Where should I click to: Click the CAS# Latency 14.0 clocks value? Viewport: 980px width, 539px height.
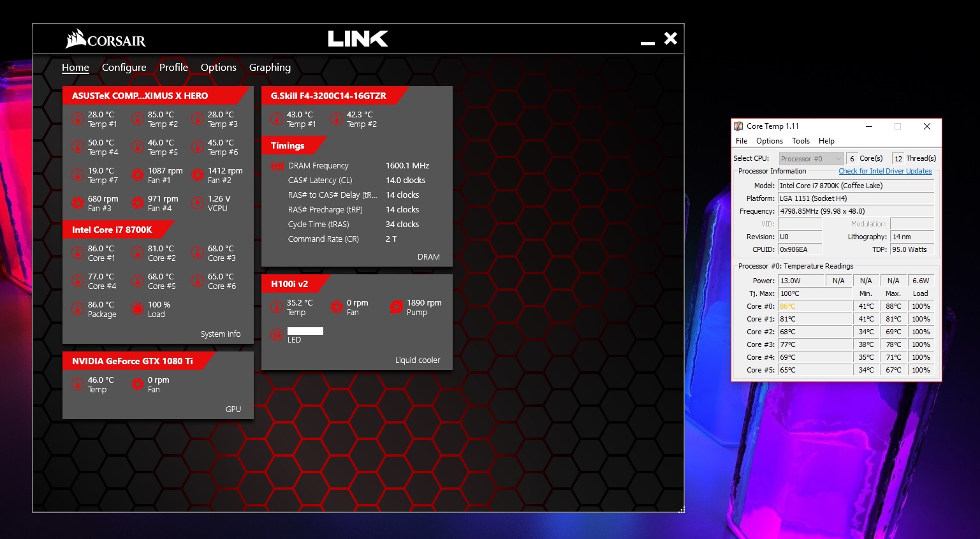[x=406, y=181]
